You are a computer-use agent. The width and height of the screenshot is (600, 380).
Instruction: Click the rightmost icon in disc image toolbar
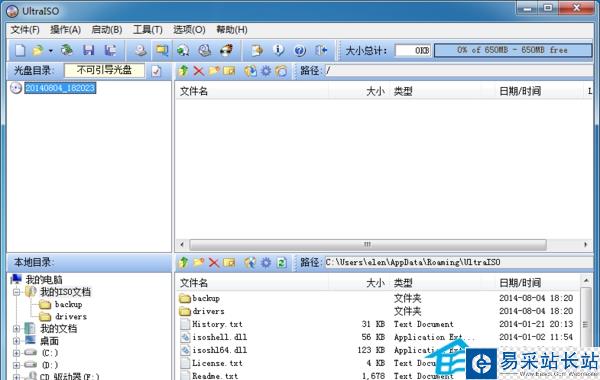tap(281, 71)
